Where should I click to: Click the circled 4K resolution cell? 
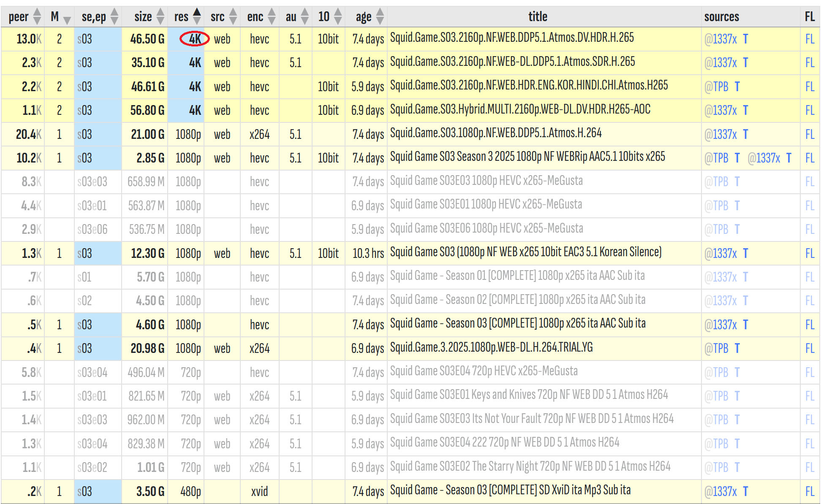[195, 39]
